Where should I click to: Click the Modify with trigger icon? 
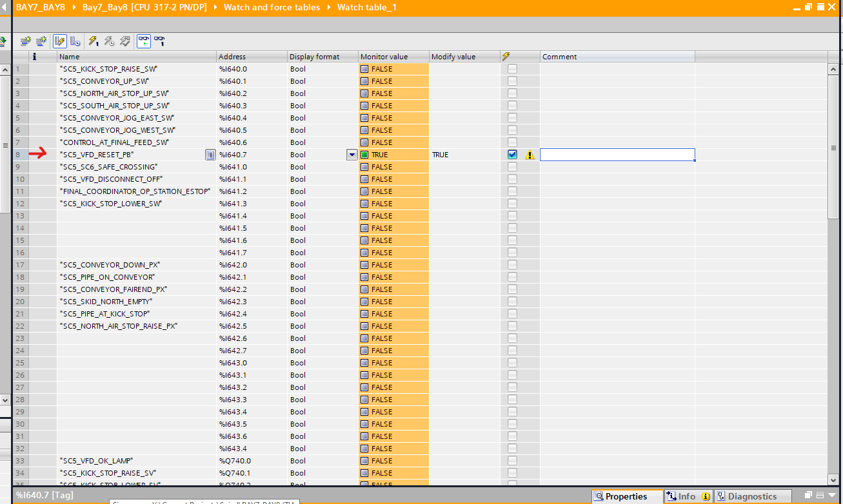coord(109,41)
